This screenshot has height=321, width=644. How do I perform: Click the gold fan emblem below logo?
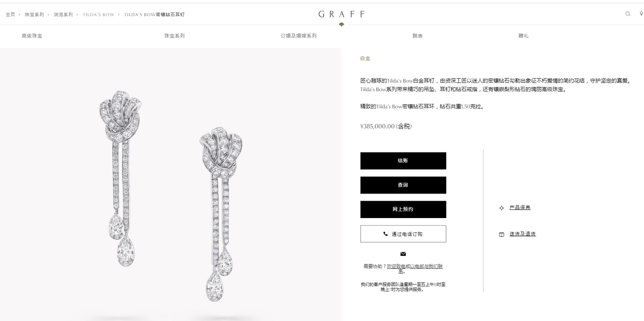click(x=341, y=25)
